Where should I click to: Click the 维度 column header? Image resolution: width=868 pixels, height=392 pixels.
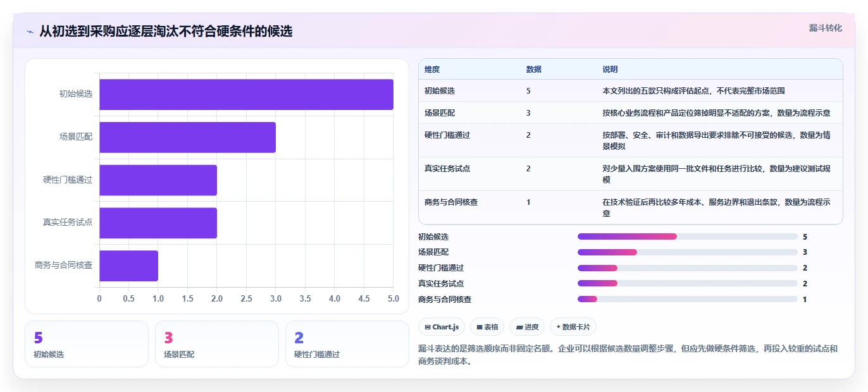pyautogui.click(x=432, y=69)
